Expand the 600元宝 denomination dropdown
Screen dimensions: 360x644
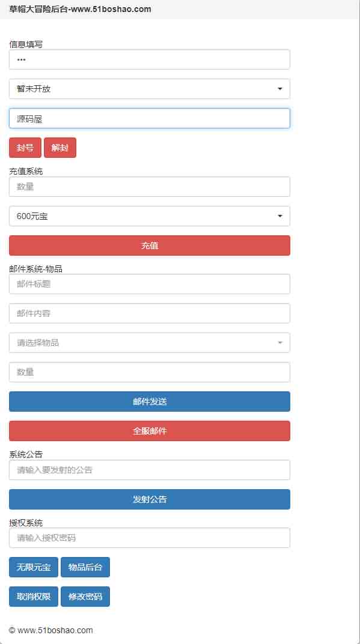click(149, 215)
